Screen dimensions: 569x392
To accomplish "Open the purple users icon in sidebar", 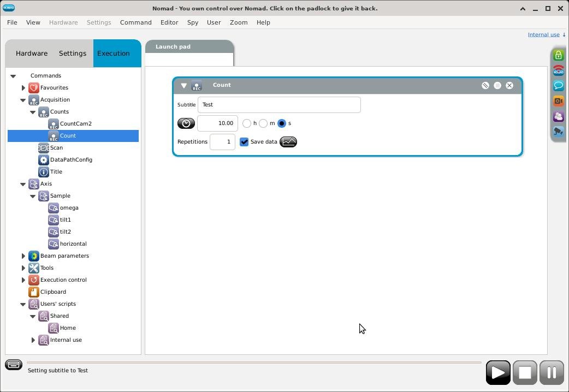I will point(558,116).
